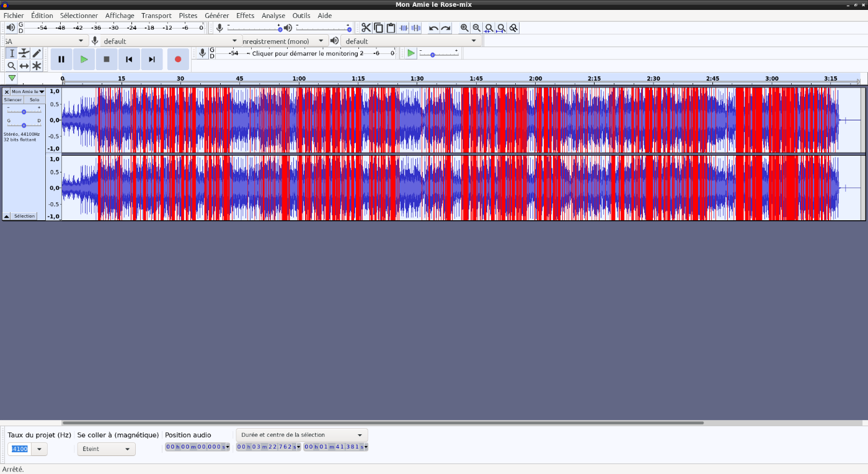
Task: Click the project rate 44100 input field
Action: tap(19, 449)
